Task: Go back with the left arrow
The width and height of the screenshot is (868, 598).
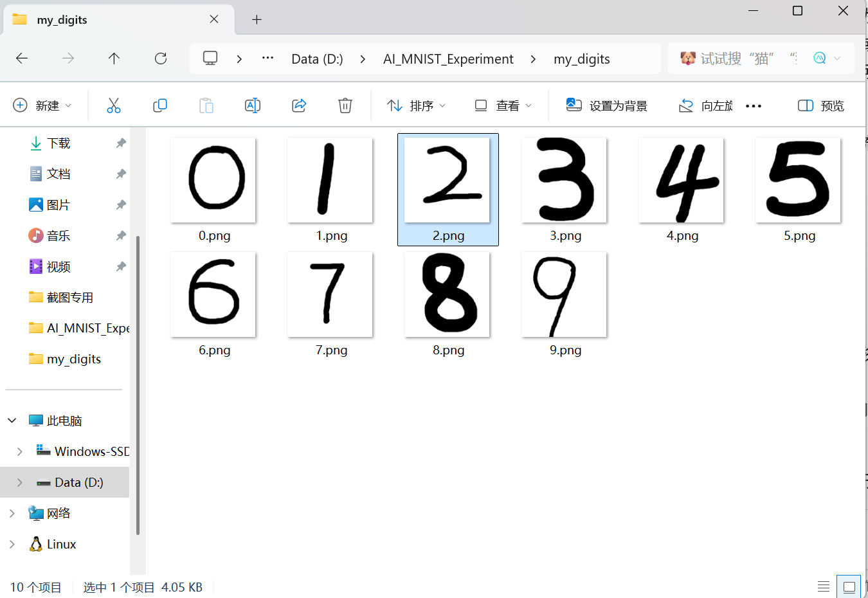Action: (22, 59)
